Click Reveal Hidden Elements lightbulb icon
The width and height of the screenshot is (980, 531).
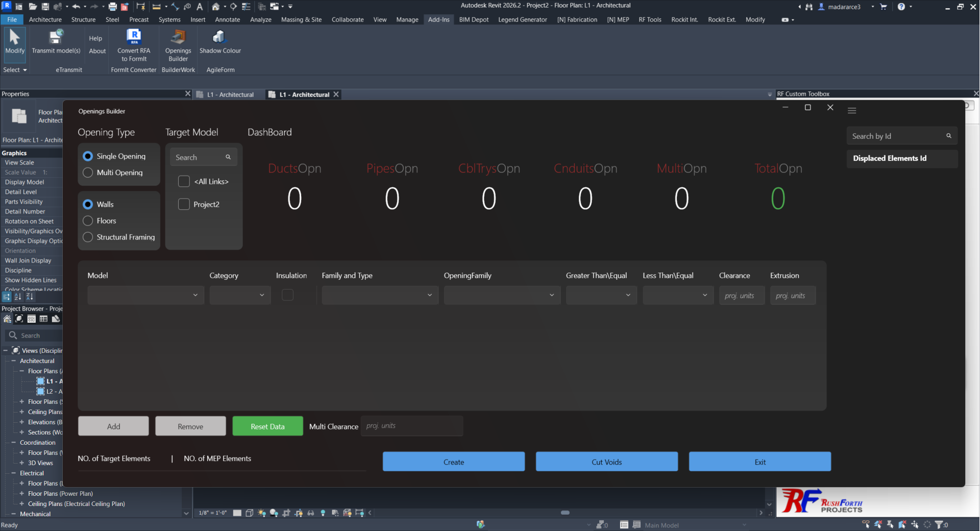coord(323,513)
